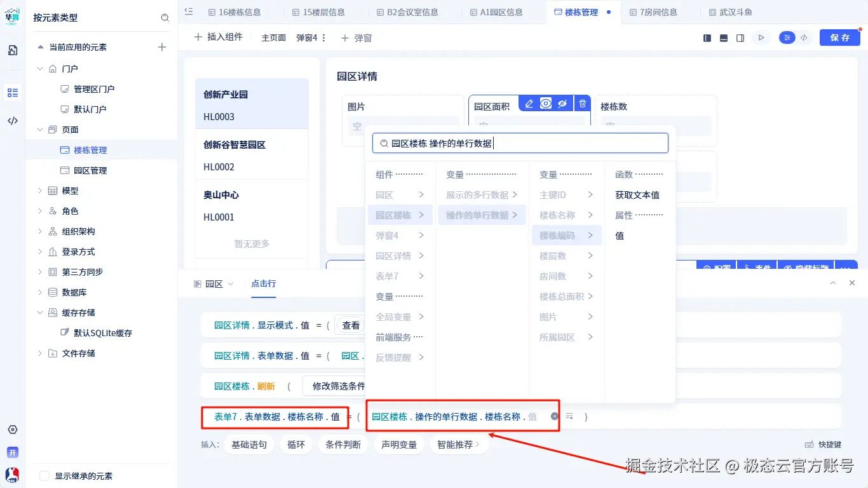Screen dimensions: 868x488
Task: Toggle 显示继承的元素 checkbox
Action: pyautogui.click(x=44, y=476)
